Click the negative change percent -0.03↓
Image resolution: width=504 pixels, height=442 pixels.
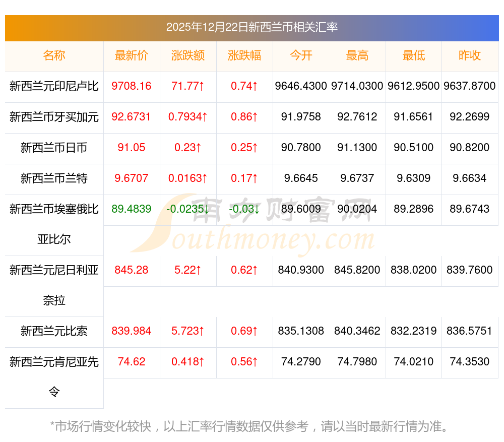[244, 209]
